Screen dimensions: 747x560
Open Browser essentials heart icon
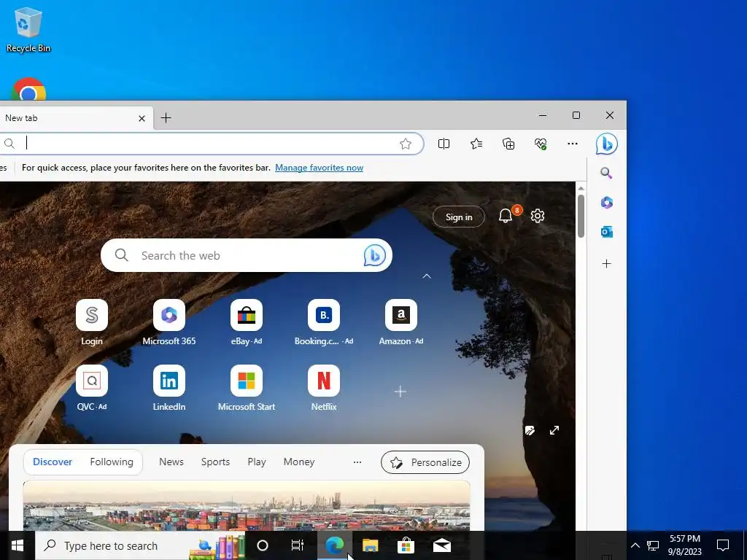[541, 144]
